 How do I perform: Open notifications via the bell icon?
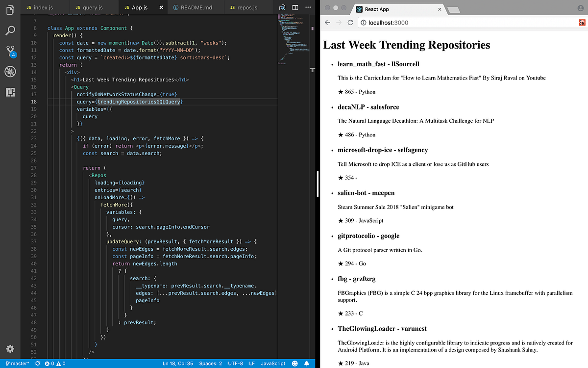[x=307, y=363]
